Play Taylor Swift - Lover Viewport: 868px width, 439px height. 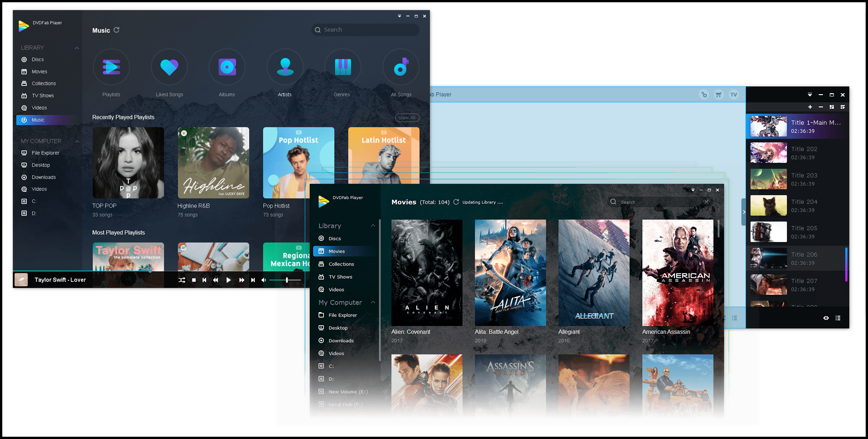coord(229,280)
